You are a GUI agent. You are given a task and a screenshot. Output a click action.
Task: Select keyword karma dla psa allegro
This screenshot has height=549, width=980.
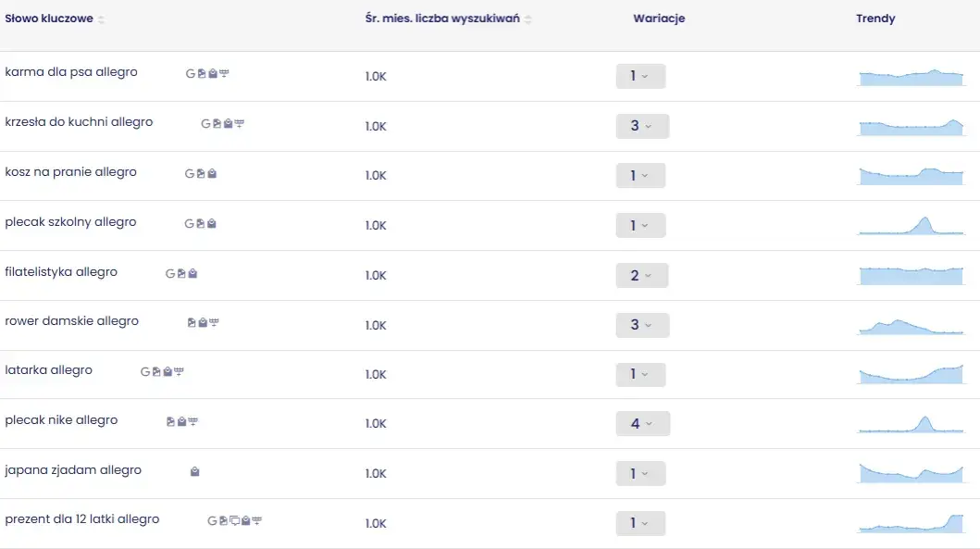click(71, 72)
